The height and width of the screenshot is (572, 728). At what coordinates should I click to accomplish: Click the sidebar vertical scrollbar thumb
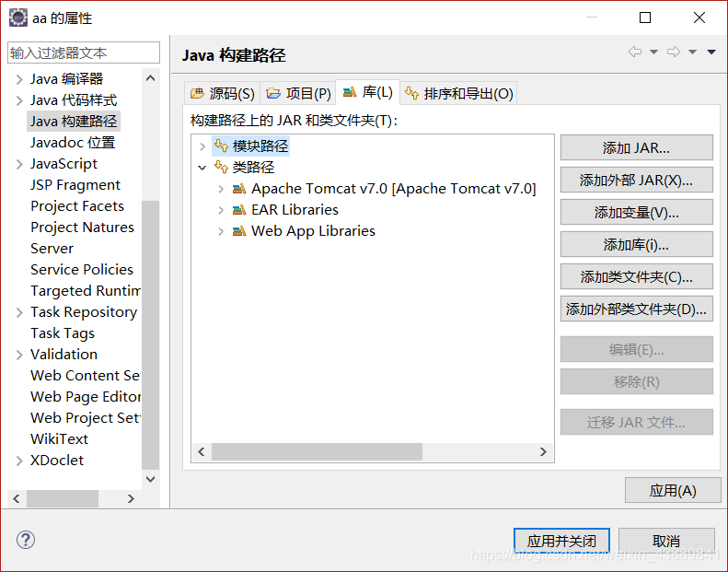150,335
